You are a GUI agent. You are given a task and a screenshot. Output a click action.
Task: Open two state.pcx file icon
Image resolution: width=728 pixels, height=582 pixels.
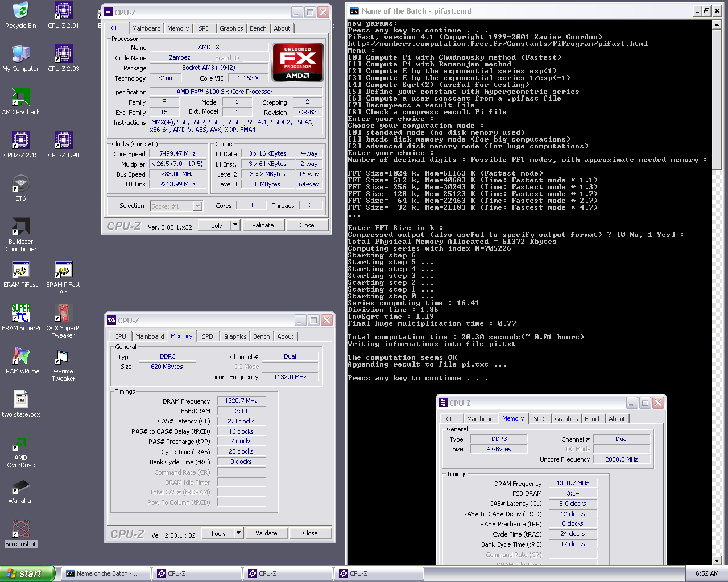click(x=20, y=404)
